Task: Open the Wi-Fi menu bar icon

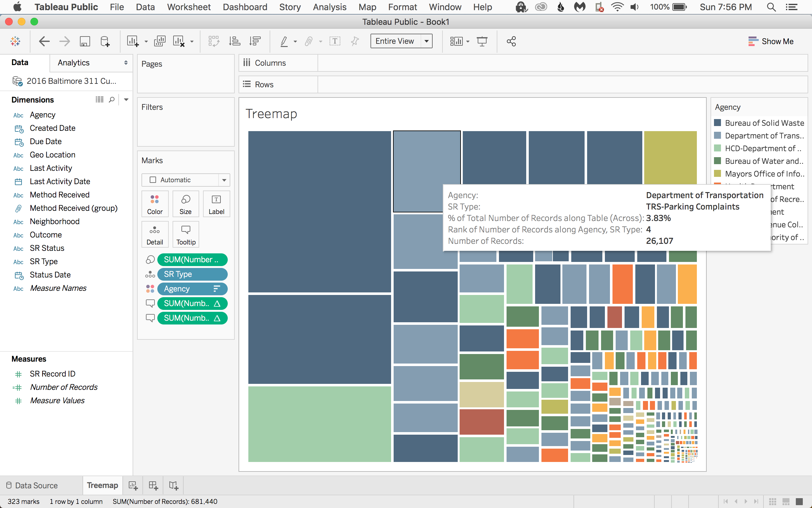Action: (x=617, y=7)
